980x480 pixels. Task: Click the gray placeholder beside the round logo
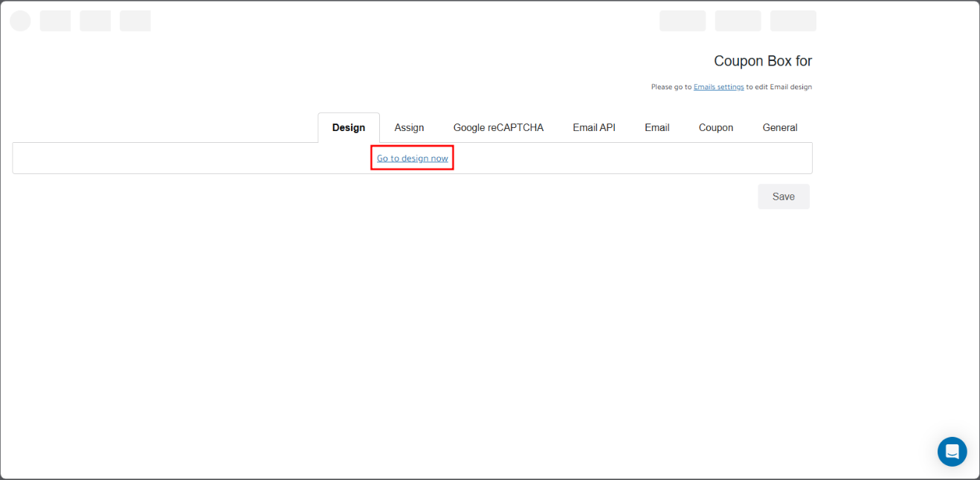click(x=55, y=21)
